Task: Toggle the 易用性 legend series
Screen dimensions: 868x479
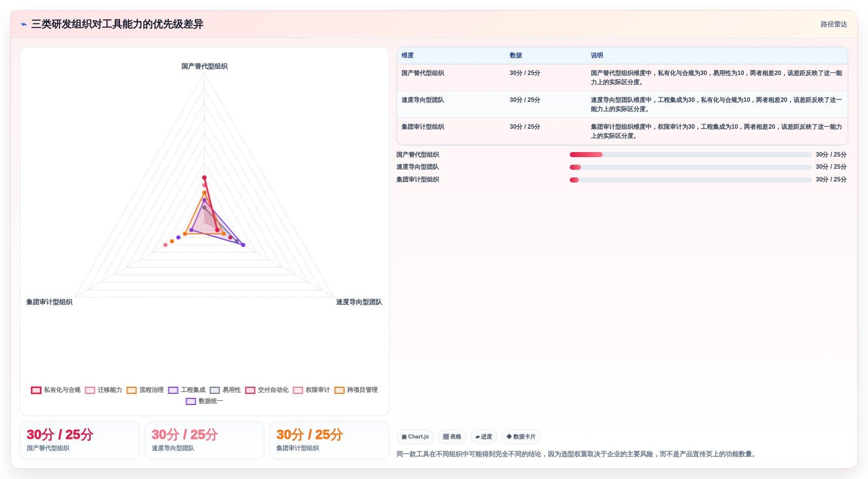Action: [225, 390]
